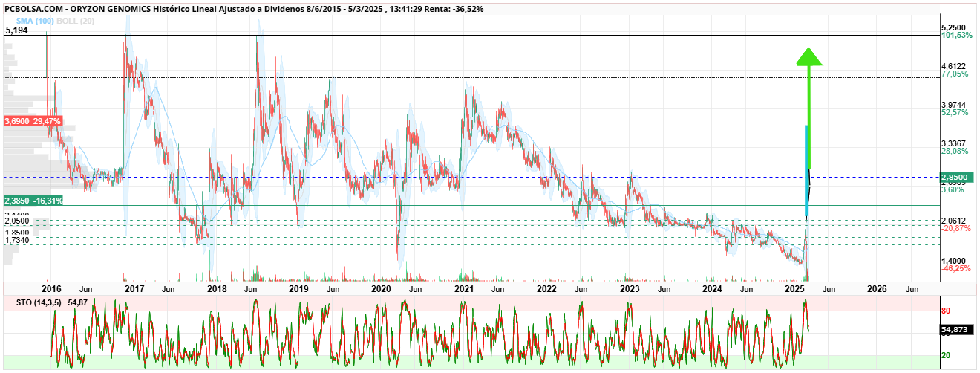Click the 77,05% percentage axis label
980x373 pixels.
(x=955, y=74)
